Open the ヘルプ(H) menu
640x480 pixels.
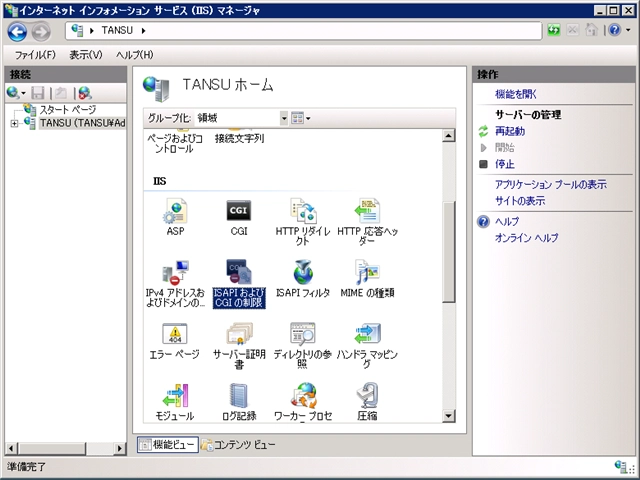coord(134,55)
